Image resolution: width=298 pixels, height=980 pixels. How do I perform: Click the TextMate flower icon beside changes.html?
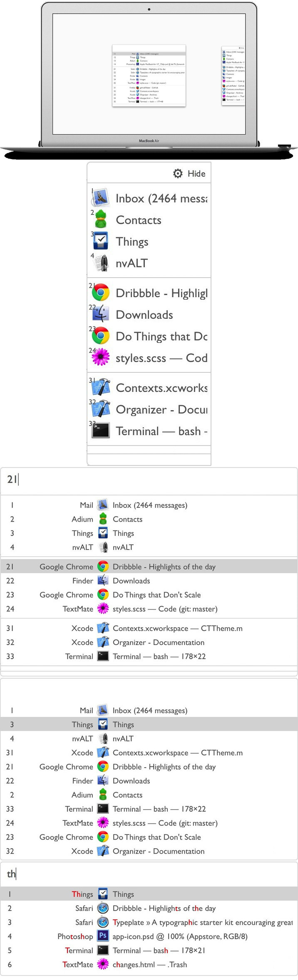(103, 964)
